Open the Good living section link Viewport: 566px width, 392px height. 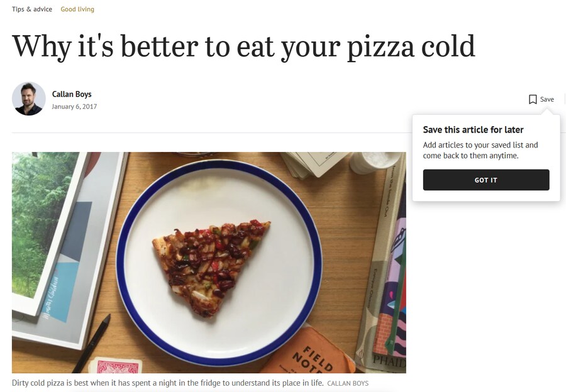pos(77,9)
